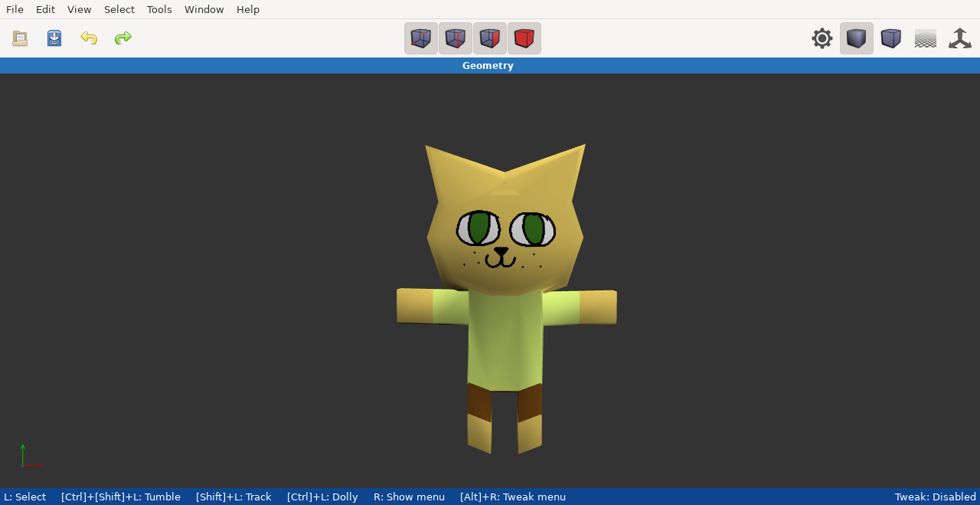Expand the Tools menu

(159, 9)
